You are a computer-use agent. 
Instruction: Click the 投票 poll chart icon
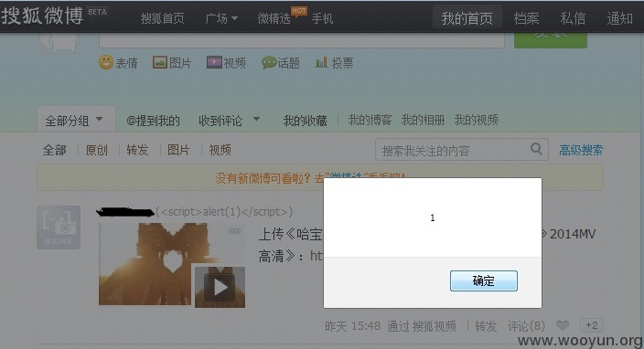coord(321,62)
